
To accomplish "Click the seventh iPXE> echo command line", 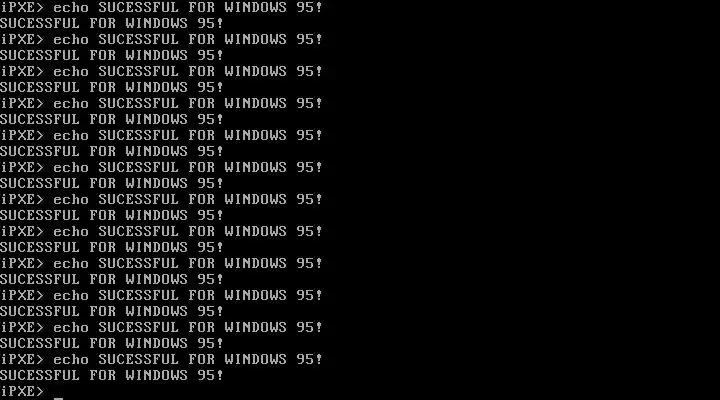I will [162, 199].
